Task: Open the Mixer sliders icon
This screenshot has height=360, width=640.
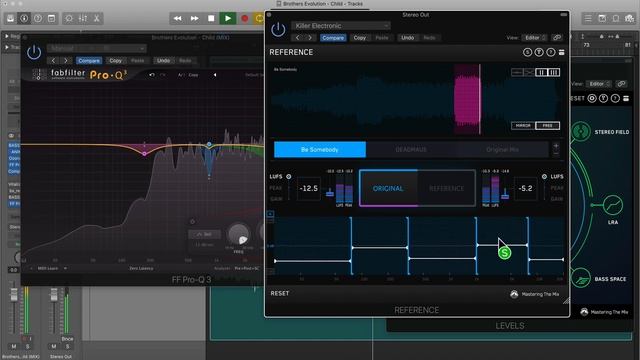Action: click(83, 18)
